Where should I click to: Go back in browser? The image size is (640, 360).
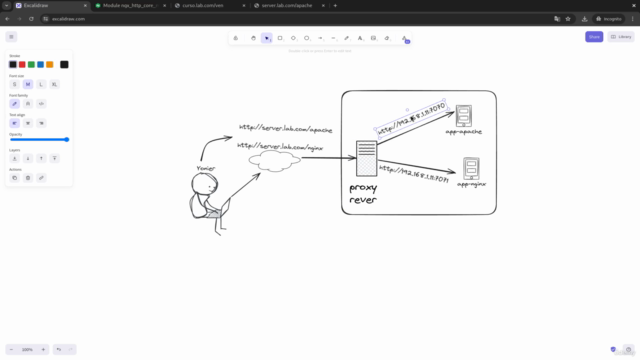pos(7,19)
